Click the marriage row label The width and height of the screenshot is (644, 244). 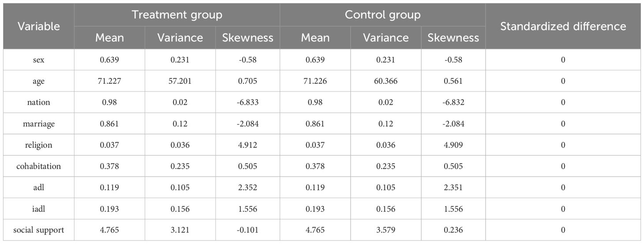pos(39,124)
